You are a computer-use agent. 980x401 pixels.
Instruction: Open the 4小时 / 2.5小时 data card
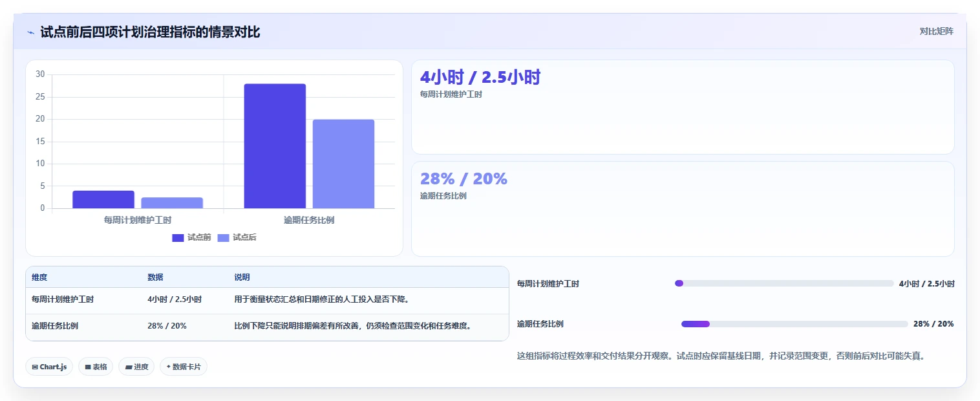point(683,107)
